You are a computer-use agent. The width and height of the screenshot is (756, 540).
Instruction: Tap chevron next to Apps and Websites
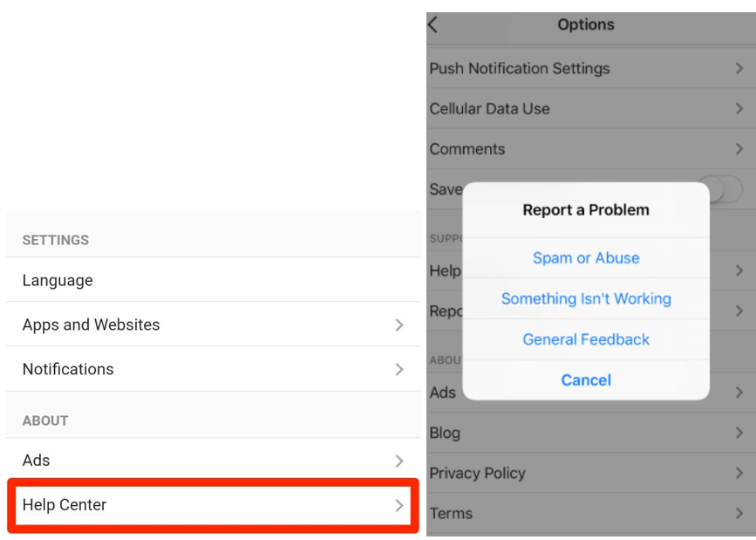click(x=399, y=325)
